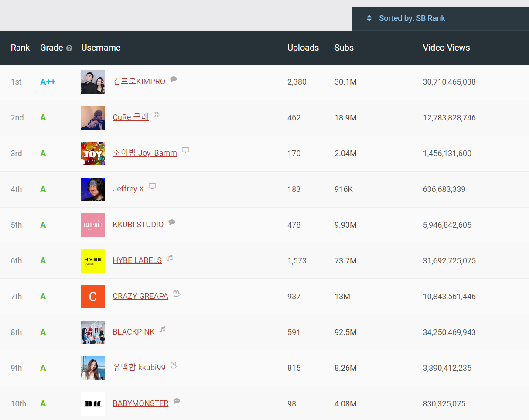
Task: Click the Jeffrey X avatar thumbnail
Action: pyautogui.click(x=93, y=189)
